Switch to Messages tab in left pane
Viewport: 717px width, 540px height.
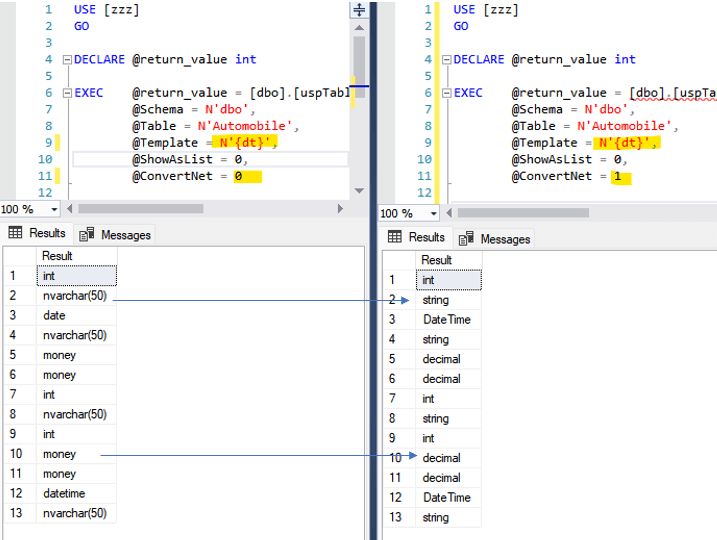coord(115,235)
